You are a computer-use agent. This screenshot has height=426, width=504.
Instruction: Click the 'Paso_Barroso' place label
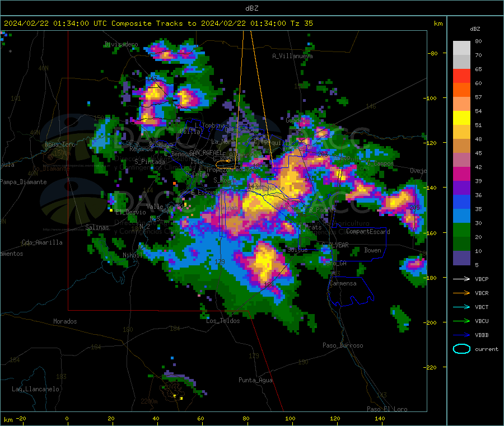tap(343, 345)
